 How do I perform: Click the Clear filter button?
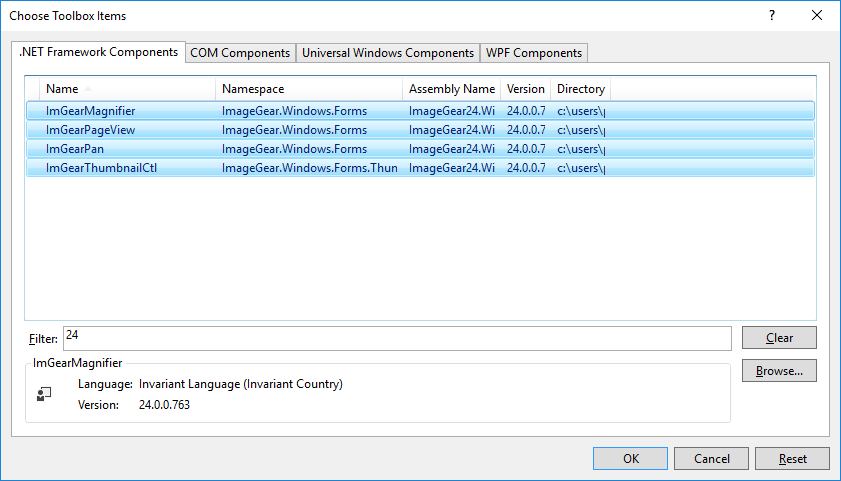779,338
